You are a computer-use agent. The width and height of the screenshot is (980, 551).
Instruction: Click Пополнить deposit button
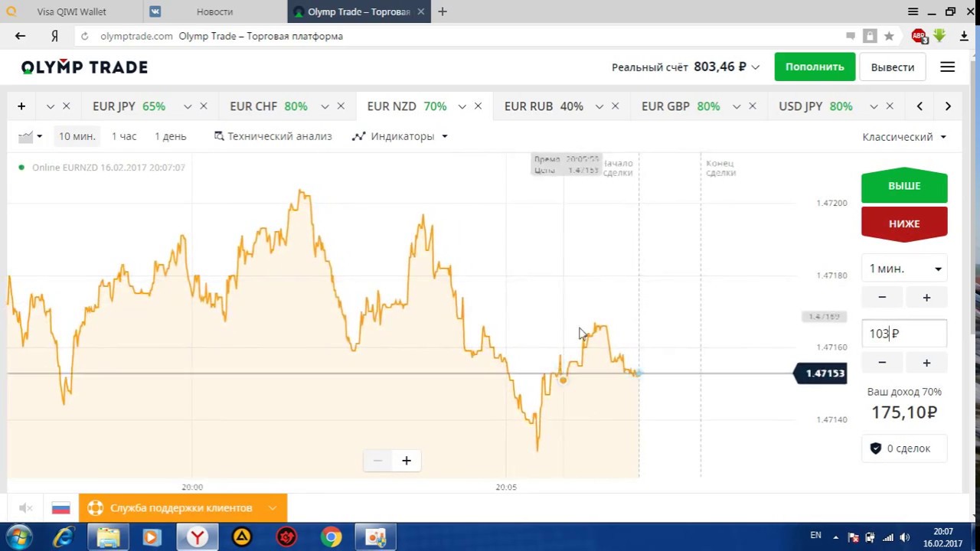pyautogui.click(x=815, y=67)
